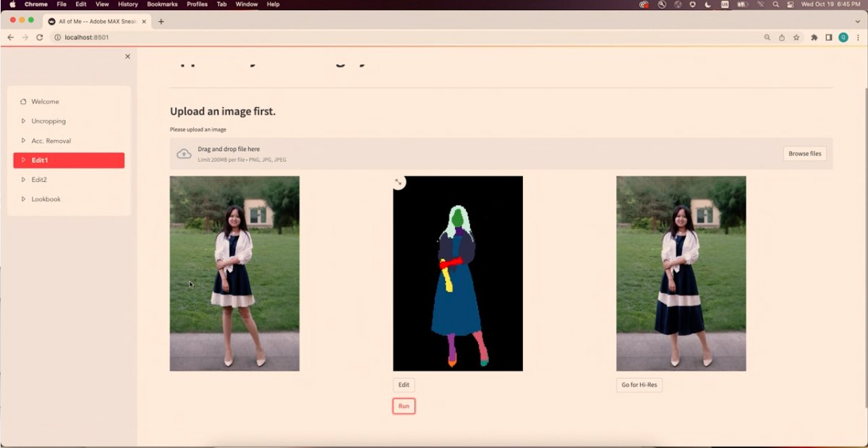Open Spotlight search in the menu bar
868x448 pixels.
coord(776,4)
